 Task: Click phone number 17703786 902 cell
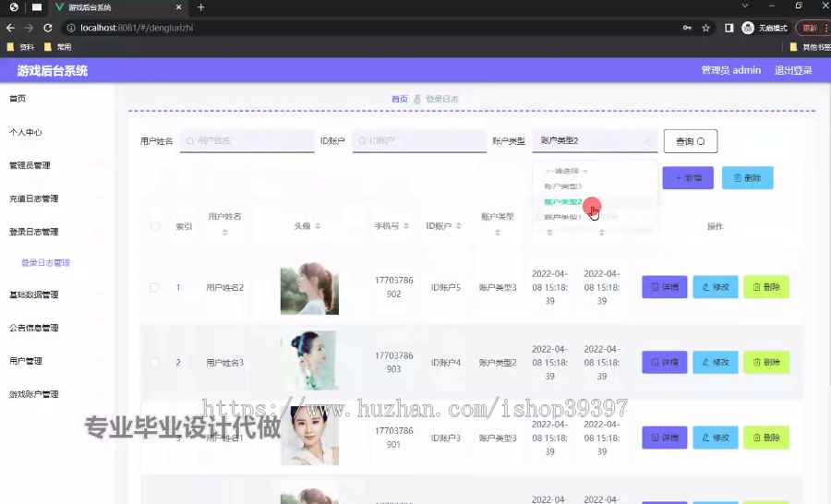pyautogui.click(x=393, y=287)
